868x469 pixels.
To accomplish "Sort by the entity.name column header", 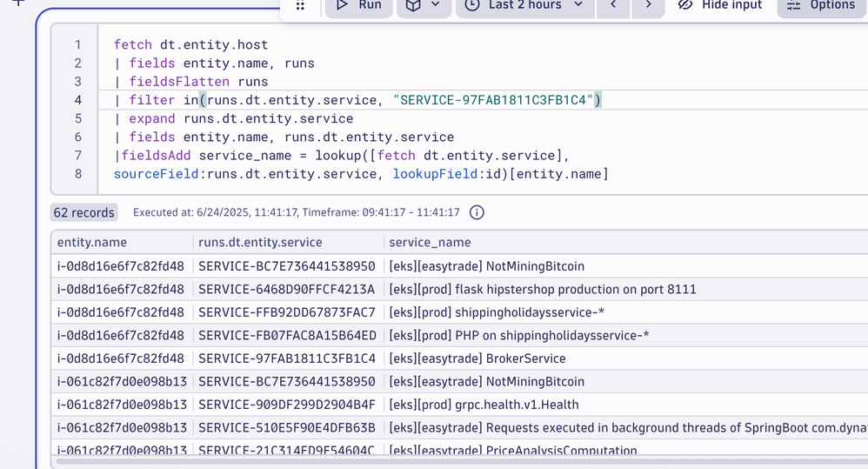I will pyautogui.click(x=92, y=243).
